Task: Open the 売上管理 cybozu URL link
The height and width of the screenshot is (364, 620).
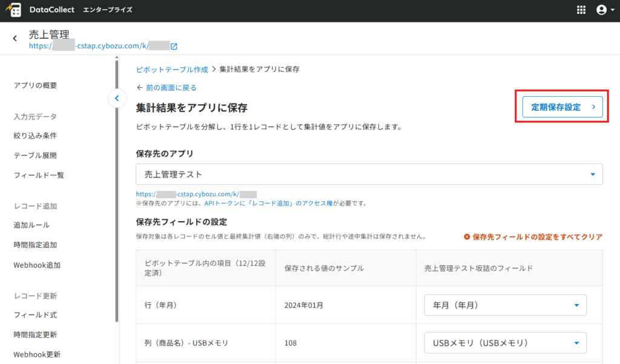Action: pos(99,46)
